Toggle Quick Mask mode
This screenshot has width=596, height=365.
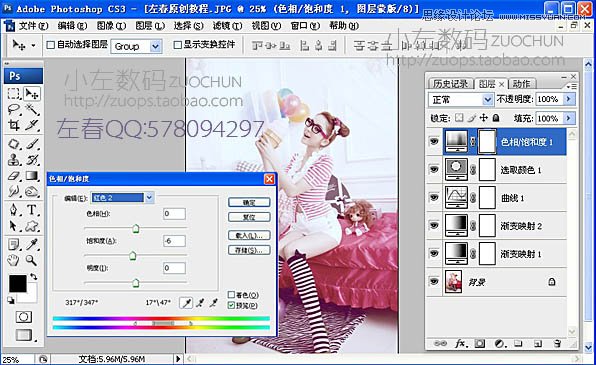[x=24, y=317]
